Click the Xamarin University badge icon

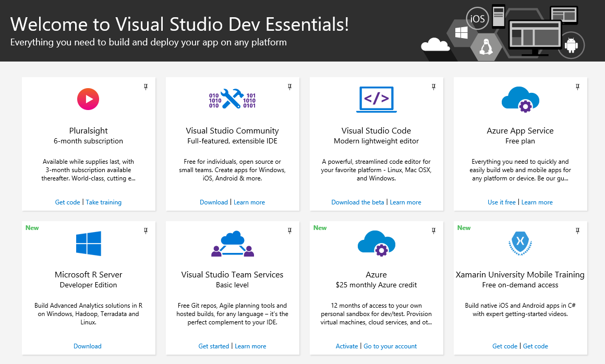(520, 244)
